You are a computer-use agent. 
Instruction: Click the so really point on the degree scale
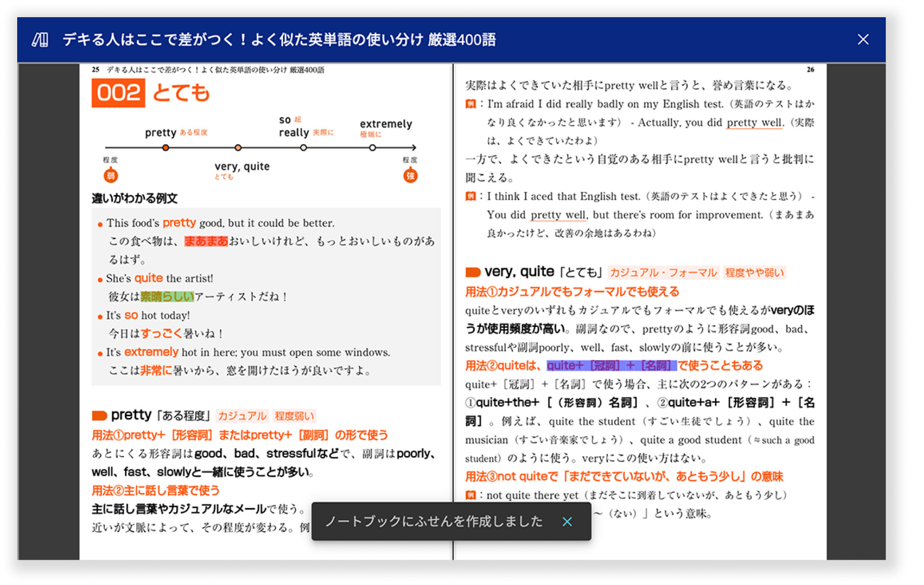pyautogui.click(x=304, y=148)
